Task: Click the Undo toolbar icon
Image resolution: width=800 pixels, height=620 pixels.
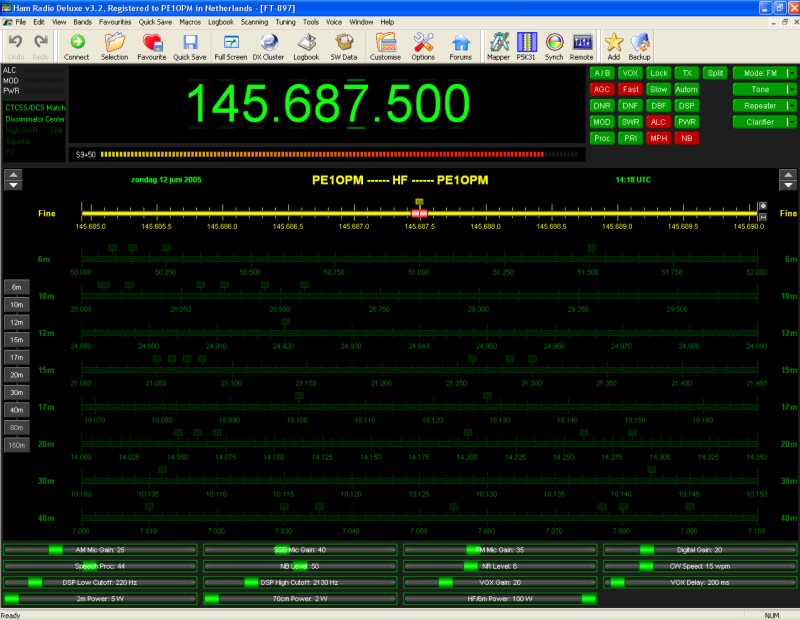Action: pos(15,46)
